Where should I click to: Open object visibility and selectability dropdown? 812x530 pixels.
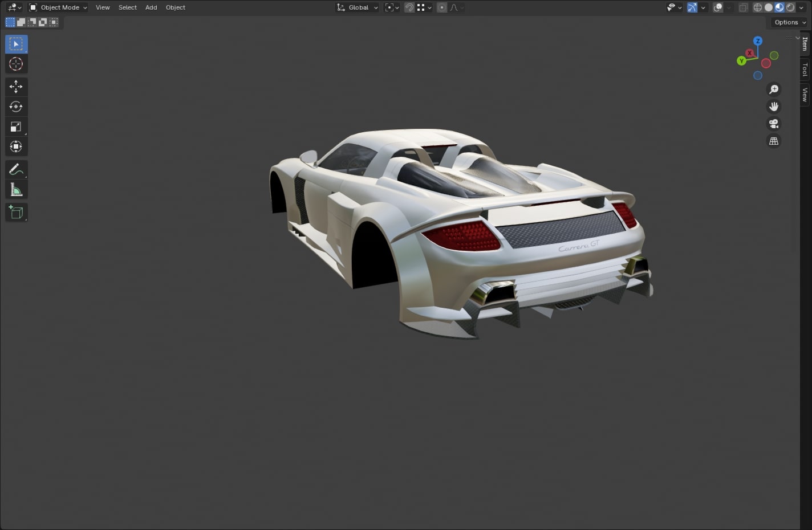tap(675, 7)
